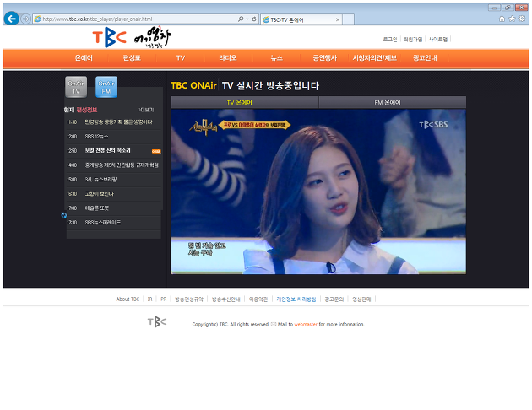Open the address bar dropdown arrow
Screen dimensions: 532x410
pos(247,19)
